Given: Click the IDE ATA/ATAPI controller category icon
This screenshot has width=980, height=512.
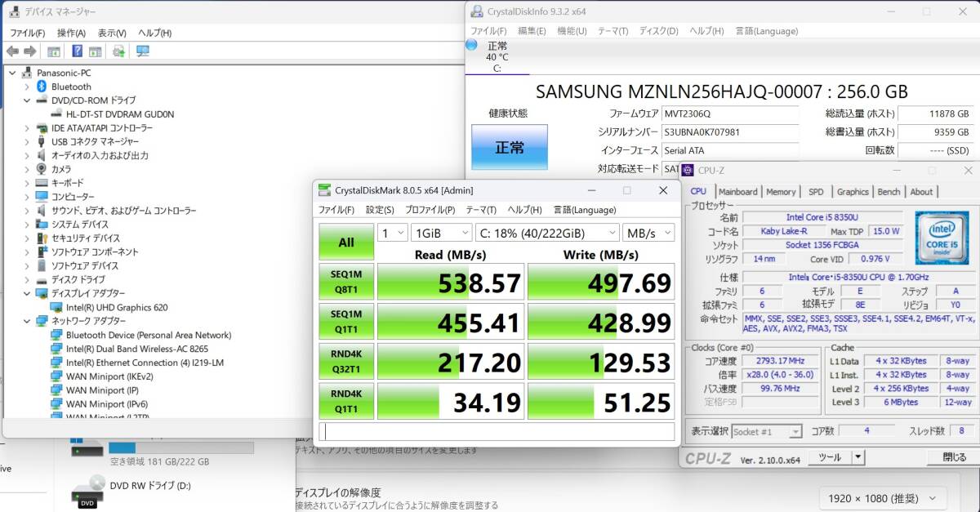Looking at the screenshot, I should (x=42, y=128).
